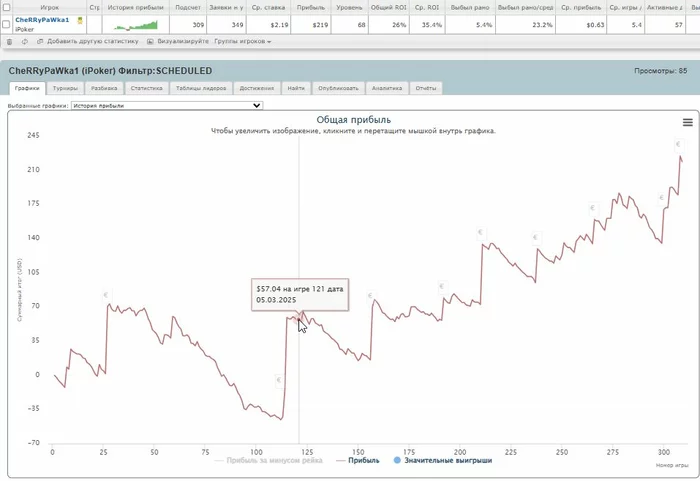This screenshot has width=700, height=481.
Task: Open the Статистика tab
Action: [146, 88]
